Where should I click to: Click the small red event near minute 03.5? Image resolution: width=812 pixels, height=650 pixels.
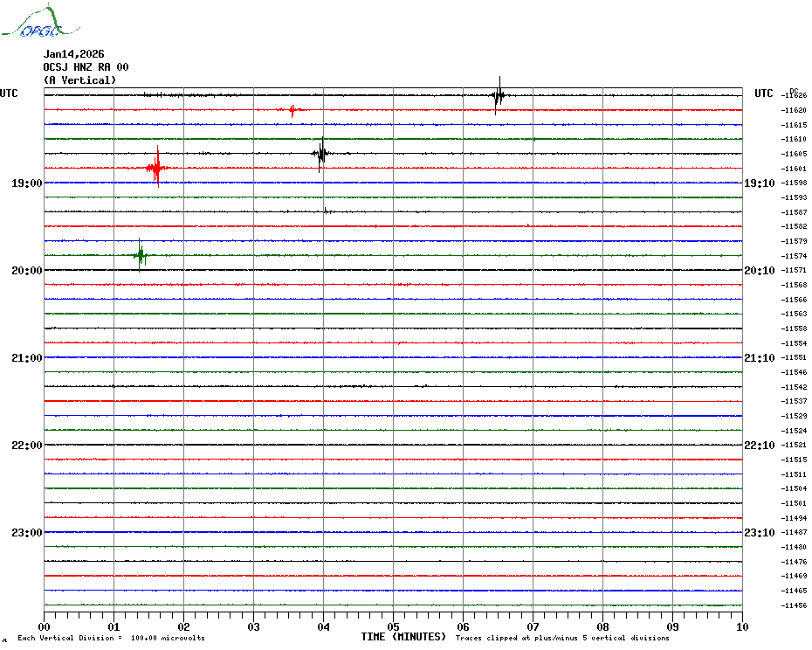(292, 110)
